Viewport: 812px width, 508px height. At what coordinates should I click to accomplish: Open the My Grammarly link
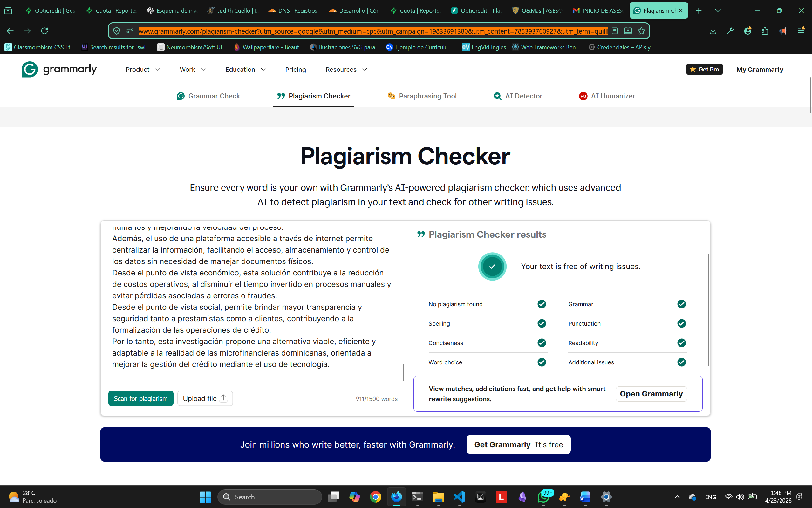(760, 70)
